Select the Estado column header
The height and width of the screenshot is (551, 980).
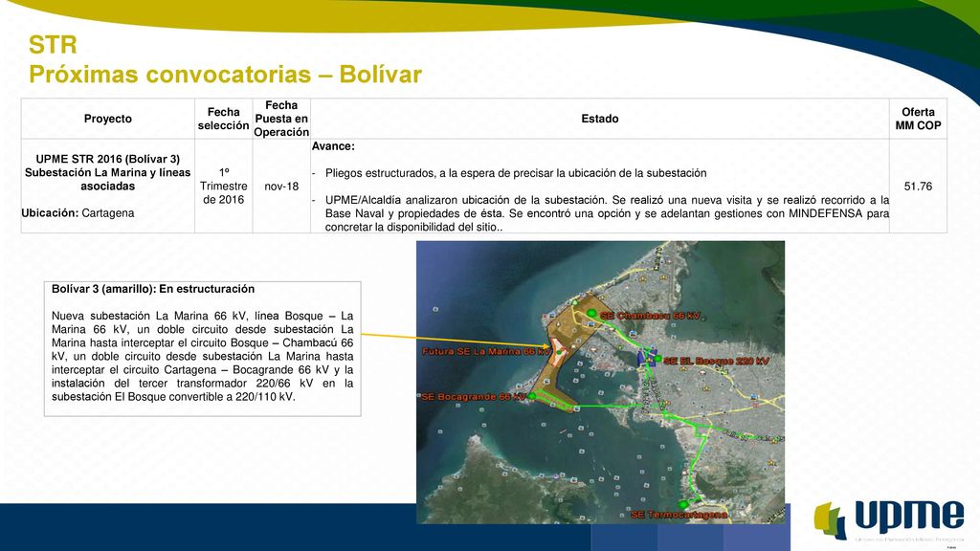tap(599, 119)
